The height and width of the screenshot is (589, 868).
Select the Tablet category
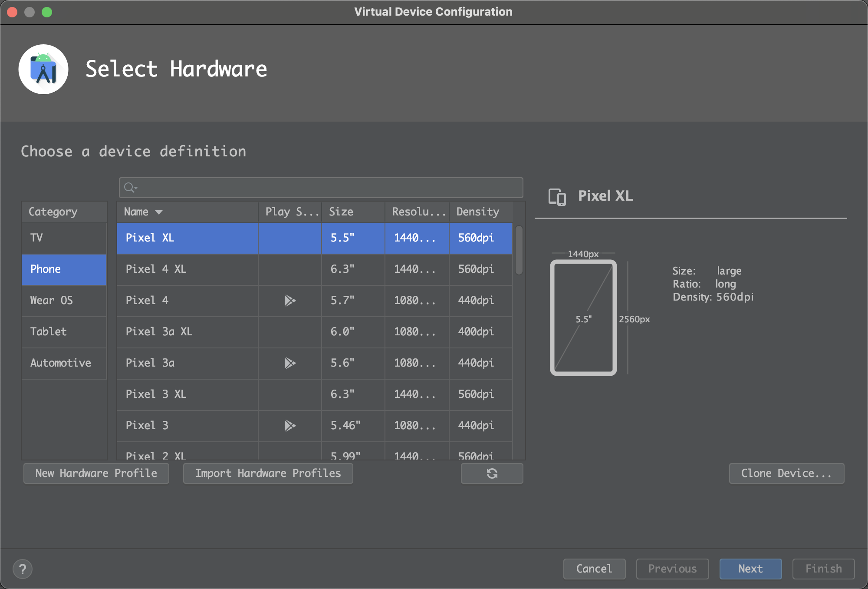pyautogui.click(x=64, y=332)
